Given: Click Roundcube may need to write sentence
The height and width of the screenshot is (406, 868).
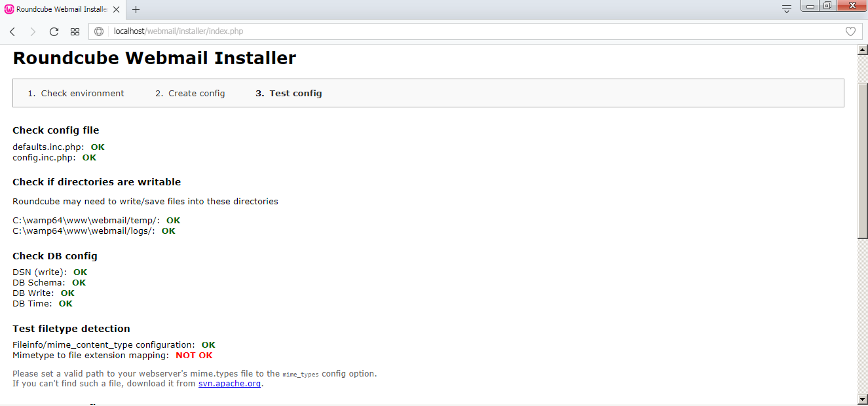Looking at the screenshot, I should [x=145, y=202].
